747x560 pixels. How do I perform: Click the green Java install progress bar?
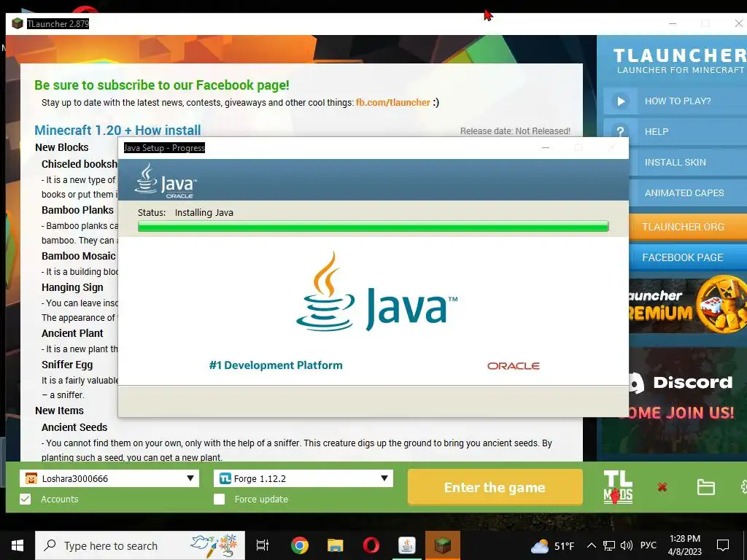point(373,226)
